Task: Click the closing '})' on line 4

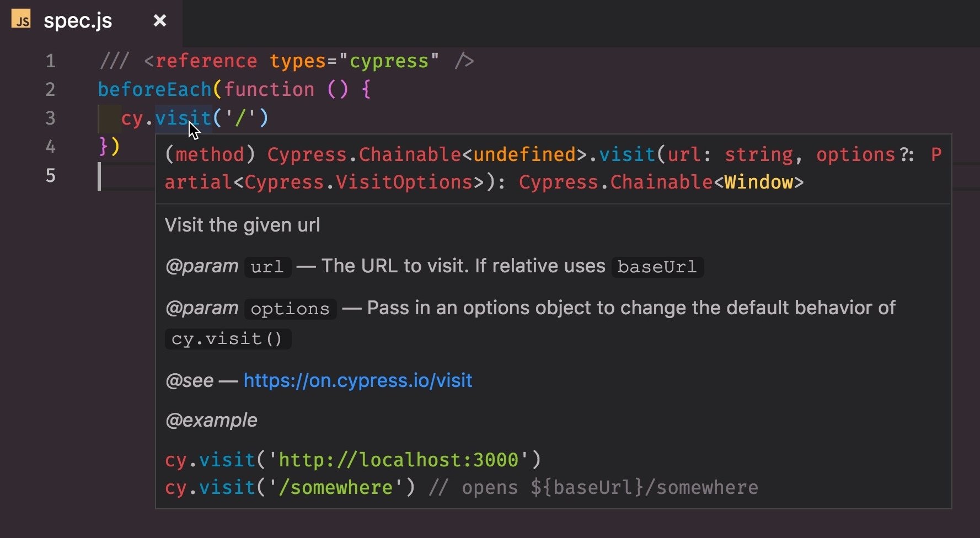Action: [x=109, y=147]
